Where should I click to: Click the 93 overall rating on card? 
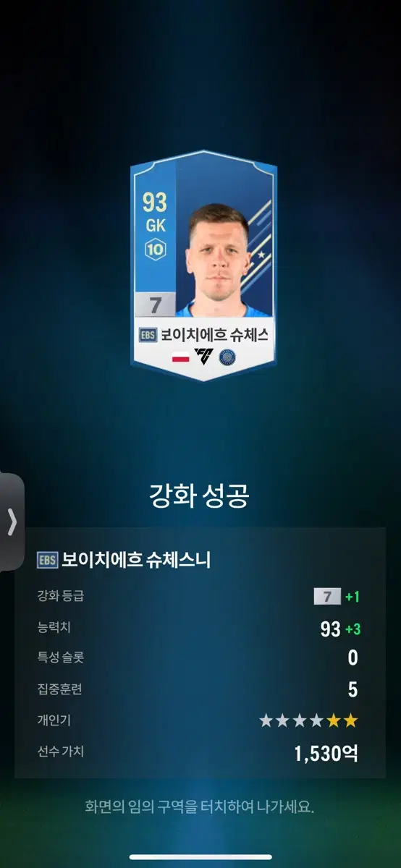click(155, 200)
